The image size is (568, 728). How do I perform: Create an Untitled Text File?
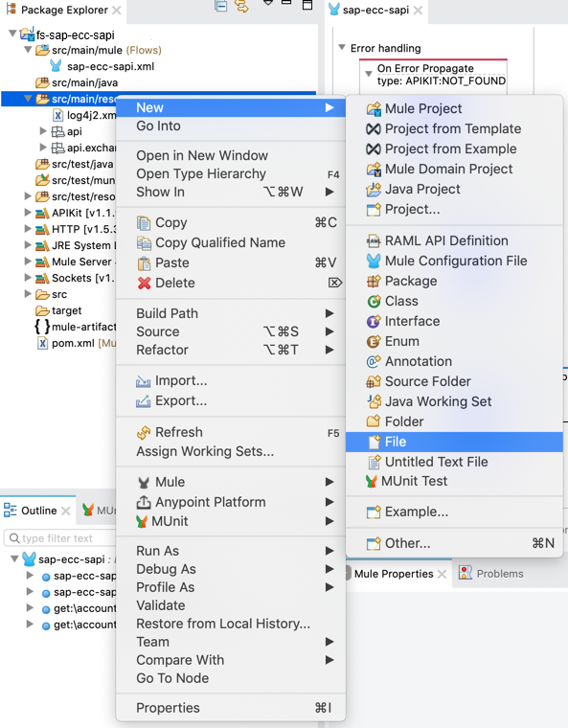click(x=454, y=462)
